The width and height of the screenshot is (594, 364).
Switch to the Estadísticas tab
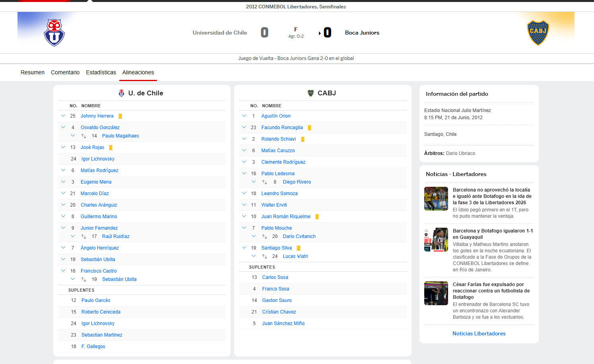click(x=101, y=72)
